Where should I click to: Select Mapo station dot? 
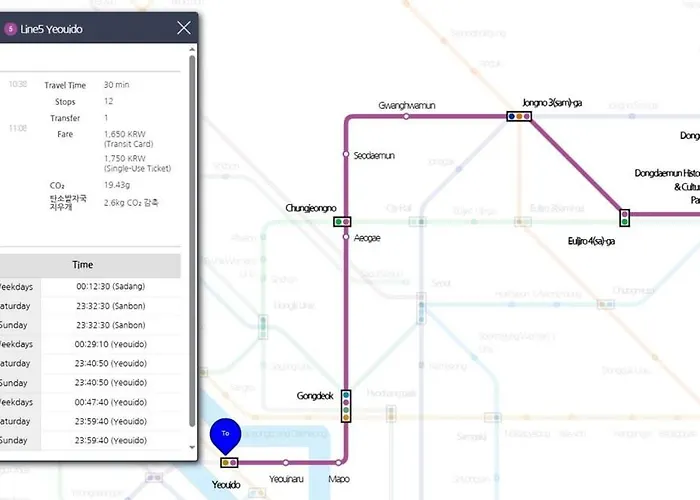(338, 462)
